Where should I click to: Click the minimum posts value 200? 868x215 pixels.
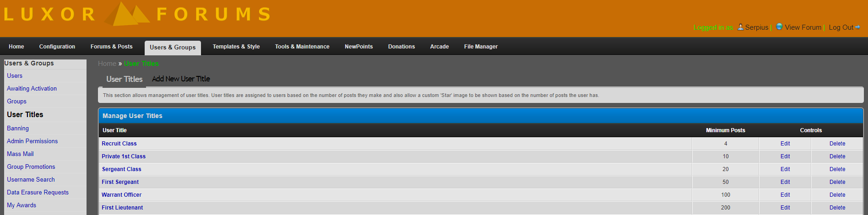[726, 208]
